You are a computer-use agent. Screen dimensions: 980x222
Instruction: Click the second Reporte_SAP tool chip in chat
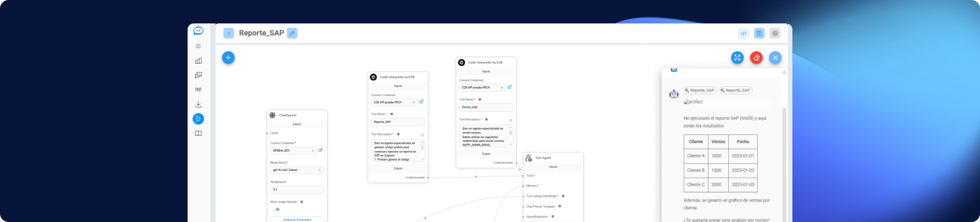coord(736,90)
